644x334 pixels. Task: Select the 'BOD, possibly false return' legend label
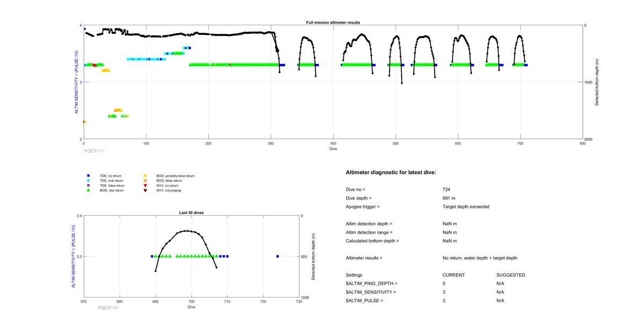click(x=175, y=176)
